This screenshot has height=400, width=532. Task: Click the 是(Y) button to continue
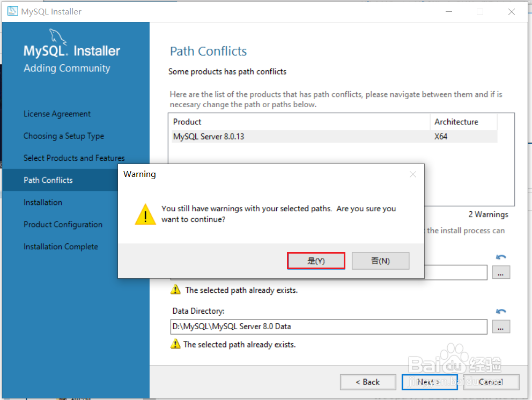coord(316,261)
